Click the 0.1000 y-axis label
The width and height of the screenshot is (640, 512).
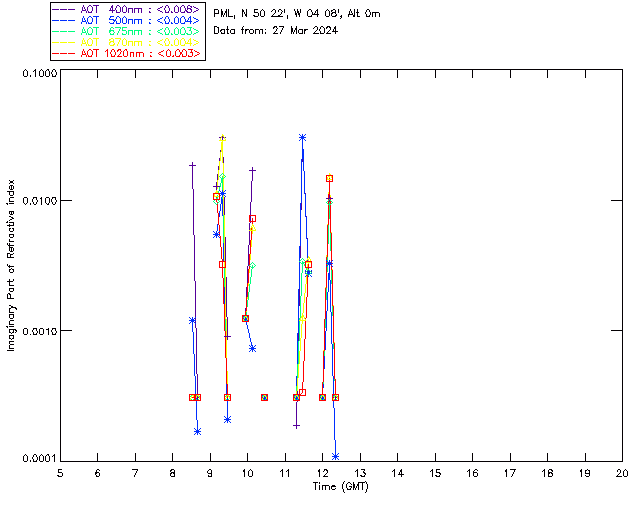click(x=39, y=73)
